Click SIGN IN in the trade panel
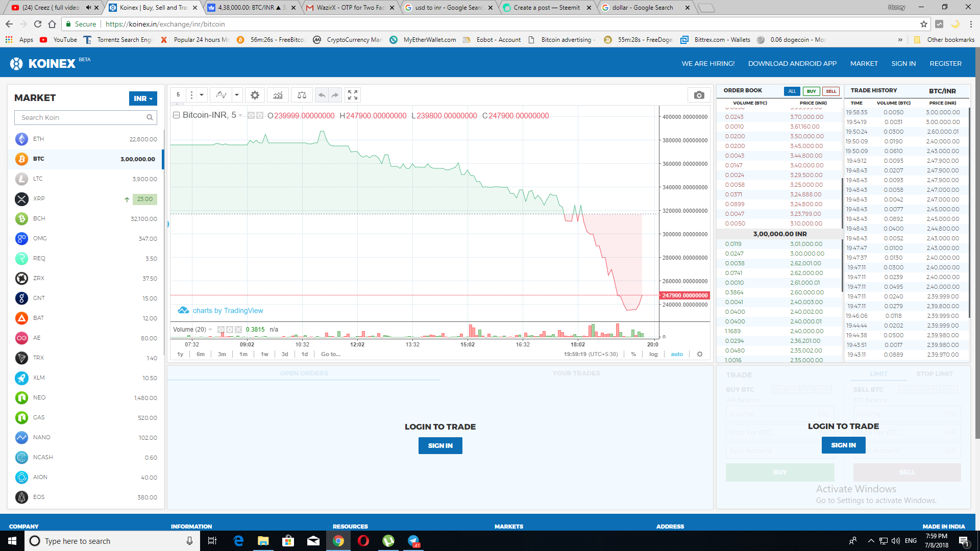This screenshot has width=980, height=551. pos(843,445)
